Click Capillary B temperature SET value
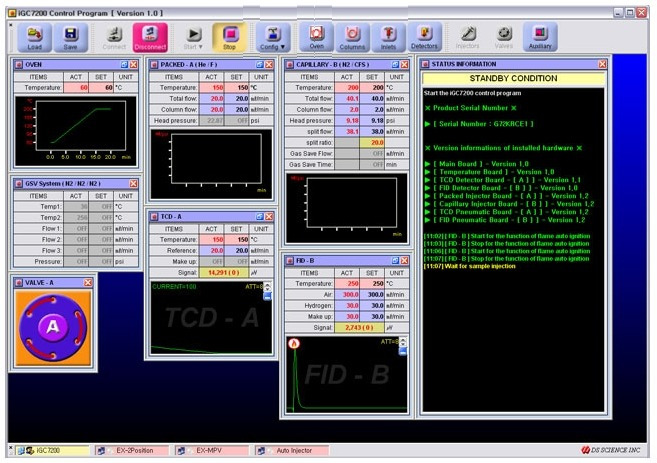The image size is (657, 463). click(x=372, y=88)
